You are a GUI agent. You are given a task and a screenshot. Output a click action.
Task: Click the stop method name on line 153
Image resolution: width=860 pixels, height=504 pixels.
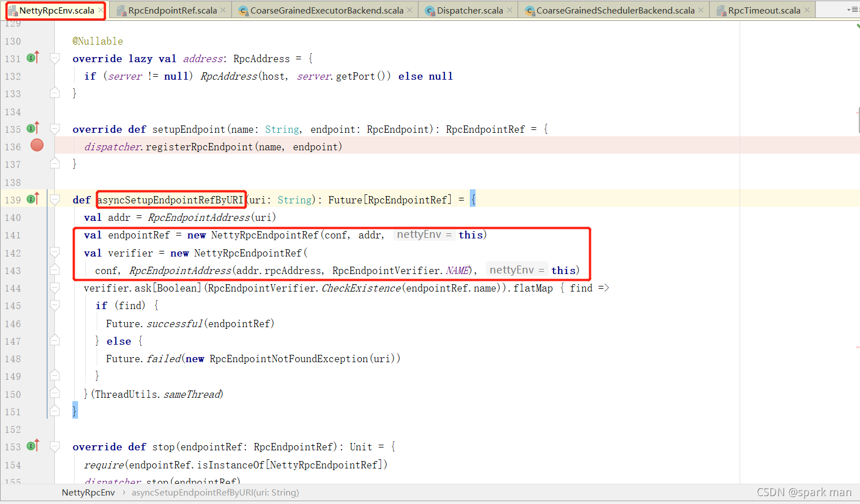tap(163, 447)
